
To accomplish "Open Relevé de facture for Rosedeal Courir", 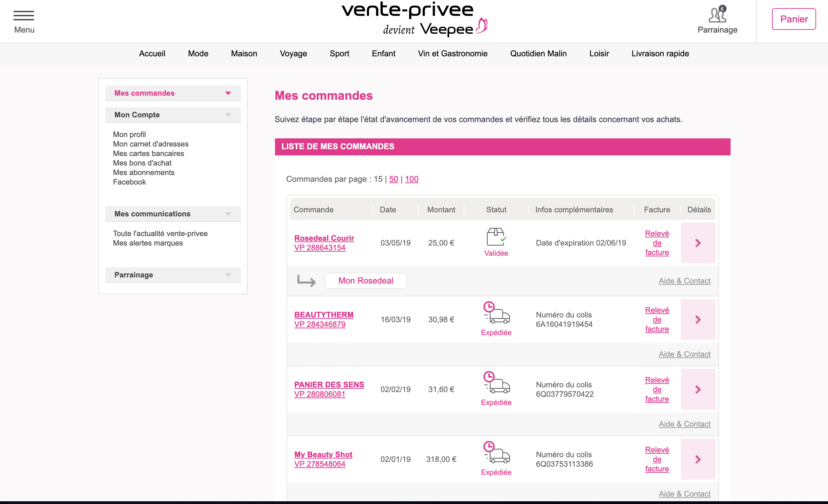I will [x=657, y=243].
